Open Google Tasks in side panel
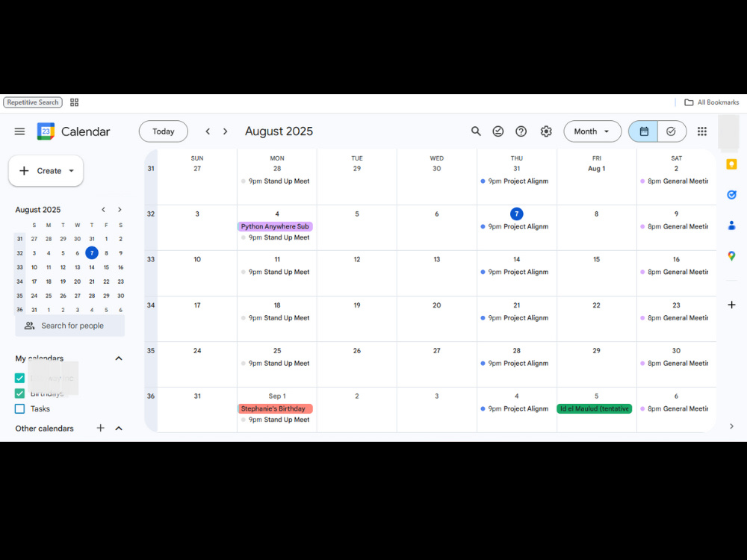 tap(732, 195)
